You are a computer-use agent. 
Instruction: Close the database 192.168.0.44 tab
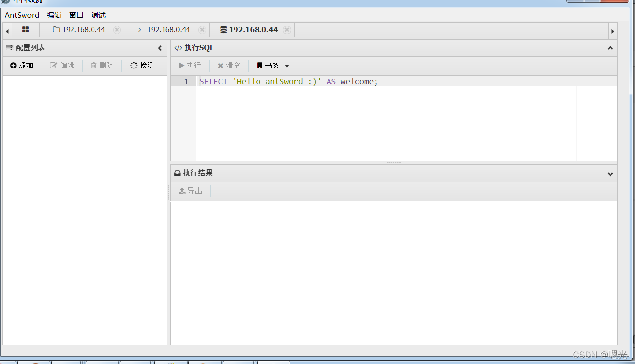[287, 30]
